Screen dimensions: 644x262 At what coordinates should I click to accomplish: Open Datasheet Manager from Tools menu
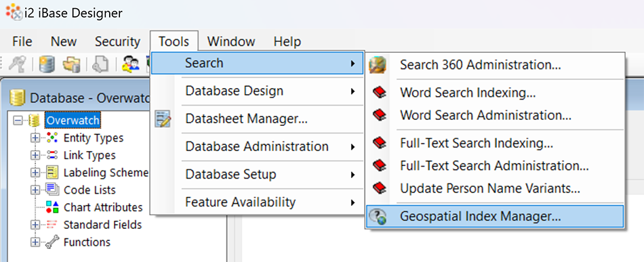tap(257, 119)
